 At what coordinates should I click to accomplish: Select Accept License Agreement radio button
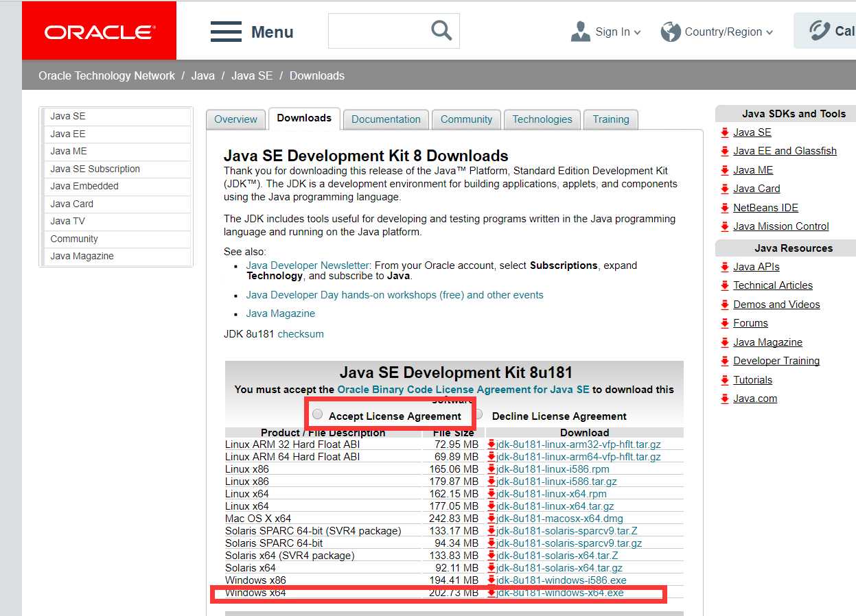[317, 414]
